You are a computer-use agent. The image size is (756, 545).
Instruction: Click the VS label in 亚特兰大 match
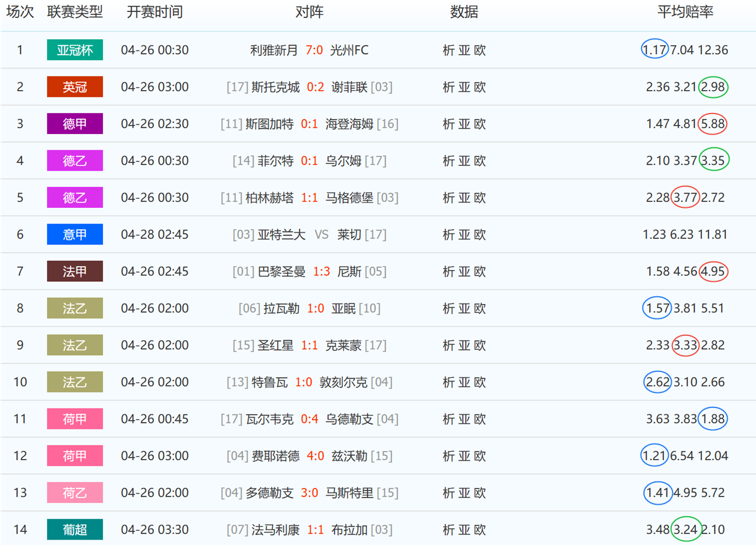pyautogui.click(x=321, y=234)
